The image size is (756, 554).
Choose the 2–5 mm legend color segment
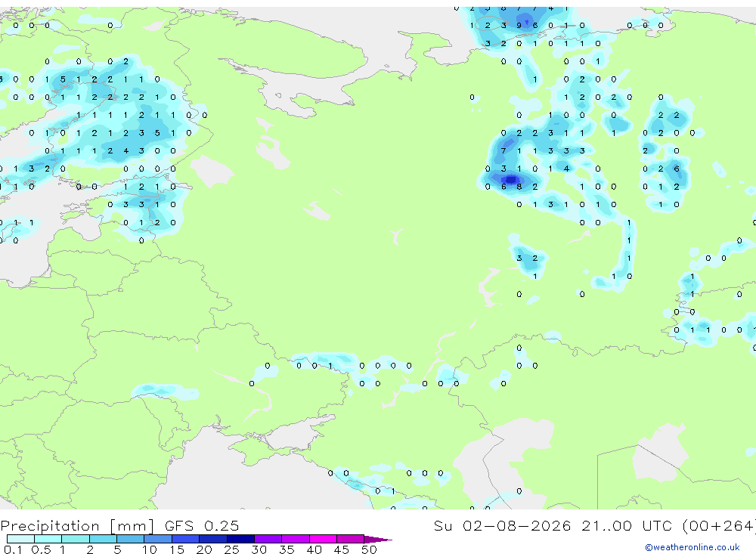click(103, 539)
